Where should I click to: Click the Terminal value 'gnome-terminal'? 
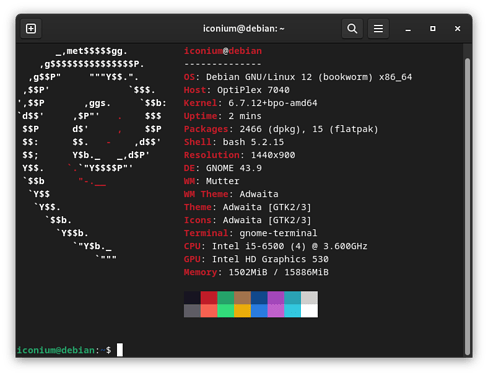(x=278, y=233)
